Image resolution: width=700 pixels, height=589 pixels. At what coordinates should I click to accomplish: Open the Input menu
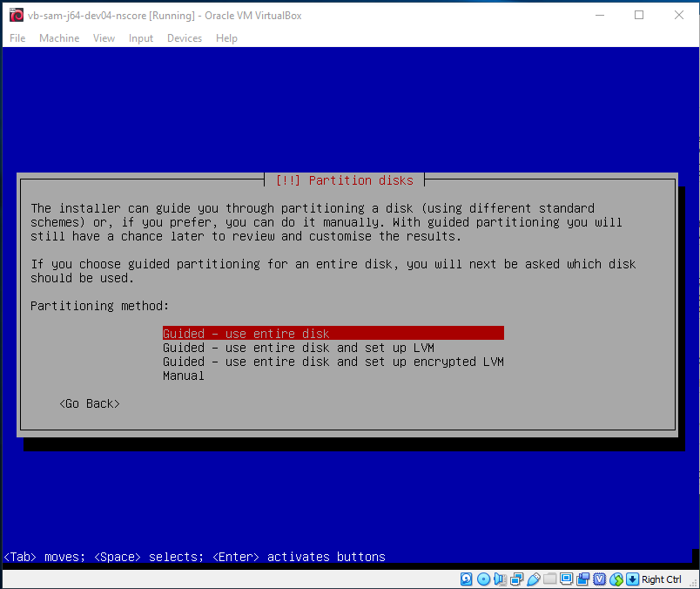click(x=141, y=38)
